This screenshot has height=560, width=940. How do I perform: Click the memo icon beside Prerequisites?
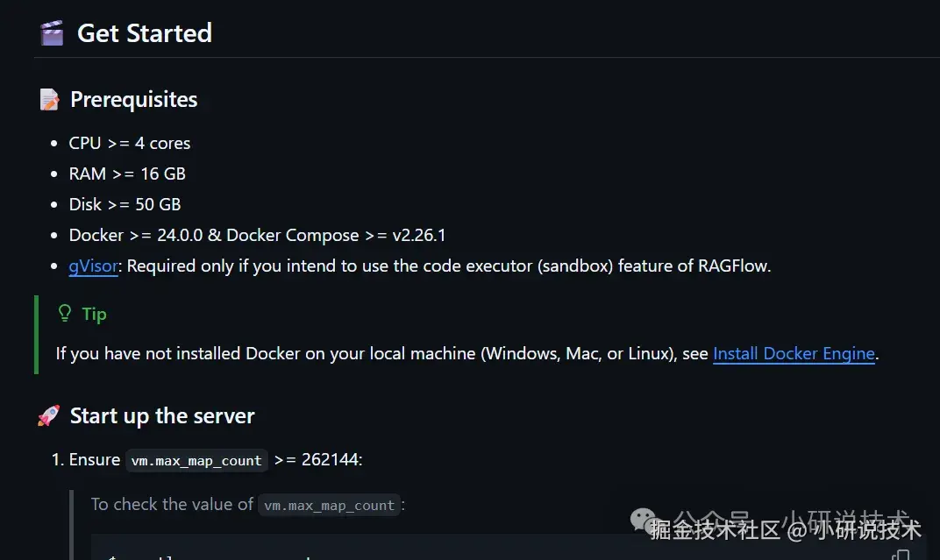49,99
